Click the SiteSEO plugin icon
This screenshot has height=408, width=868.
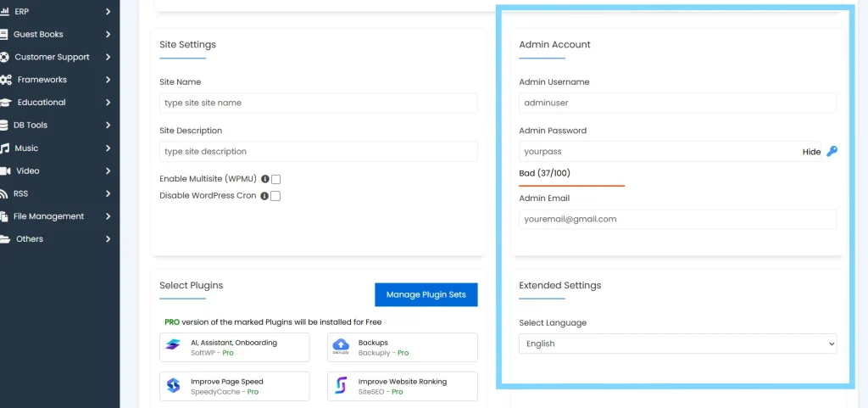coord(341,386)
